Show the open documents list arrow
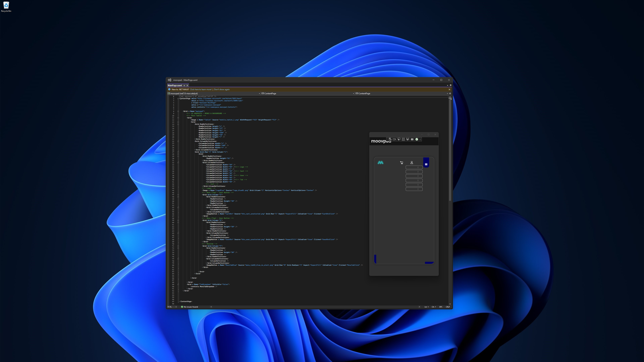The height and width of the screenshot is (362, 644). pos(447,85)
